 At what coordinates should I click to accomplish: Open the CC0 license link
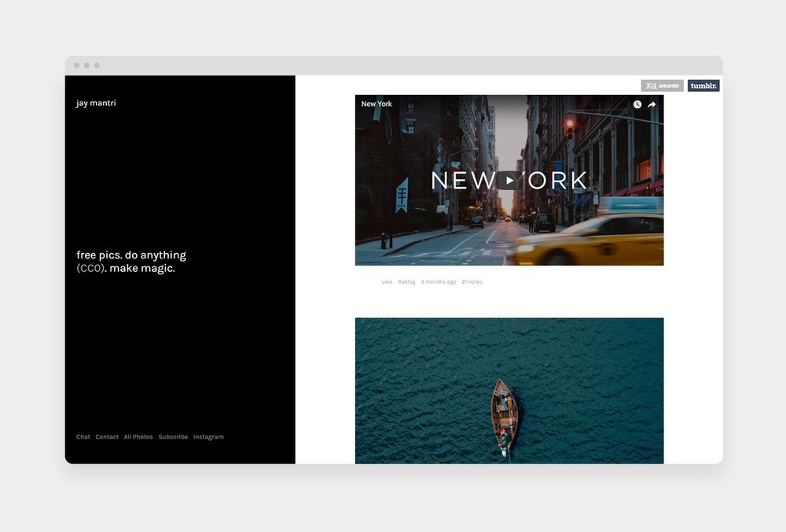coord(90,269)
